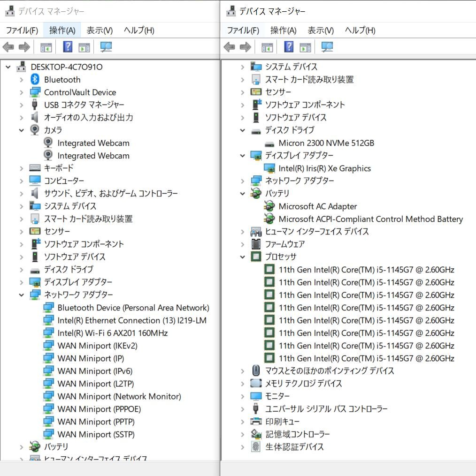Viewport: 476px width, 476px height.
Task: Select WAN Miniport (Network Monitor)
Action: point(119,396)
